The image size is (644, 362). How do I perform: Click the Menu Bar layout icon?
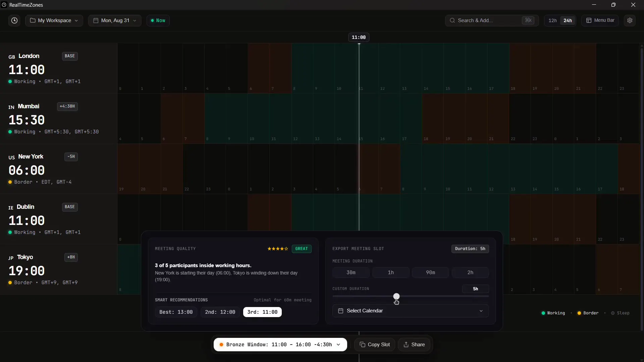click(589, 20)
